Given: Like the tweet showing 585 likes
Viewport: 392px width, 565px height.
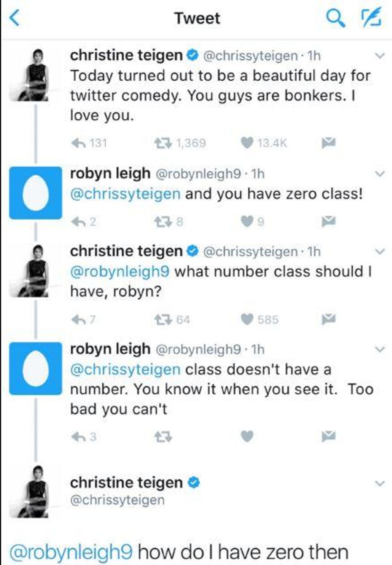Looking at the screenshot, I should coord(247,319).
